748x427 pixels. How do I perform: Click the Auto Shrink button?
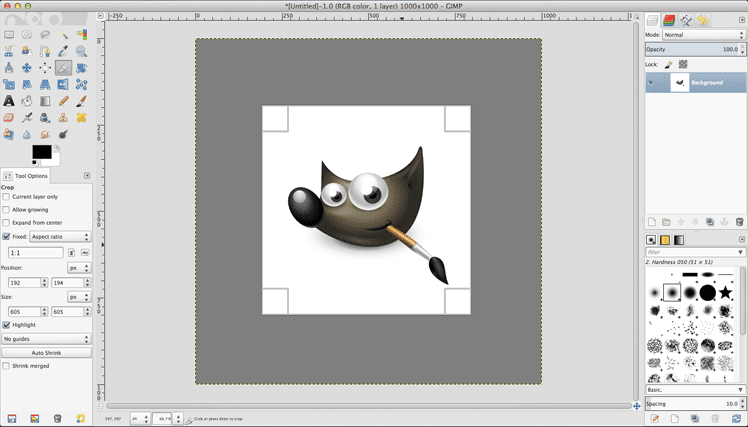click(x=46, y=353)
